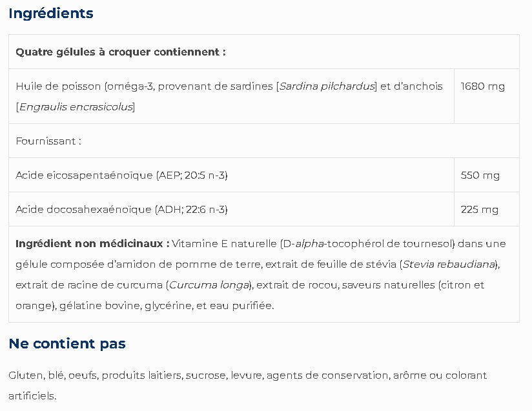Click the italic 'Sardina pilchardus' species name
This screenshot has height=411, width=532.
click(327, 86)
